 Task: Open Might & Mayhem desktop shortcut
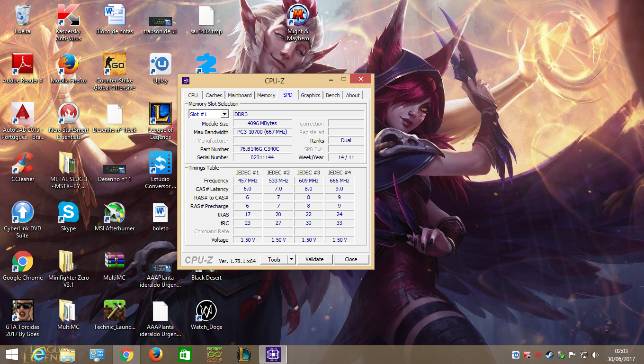point(298,22)
